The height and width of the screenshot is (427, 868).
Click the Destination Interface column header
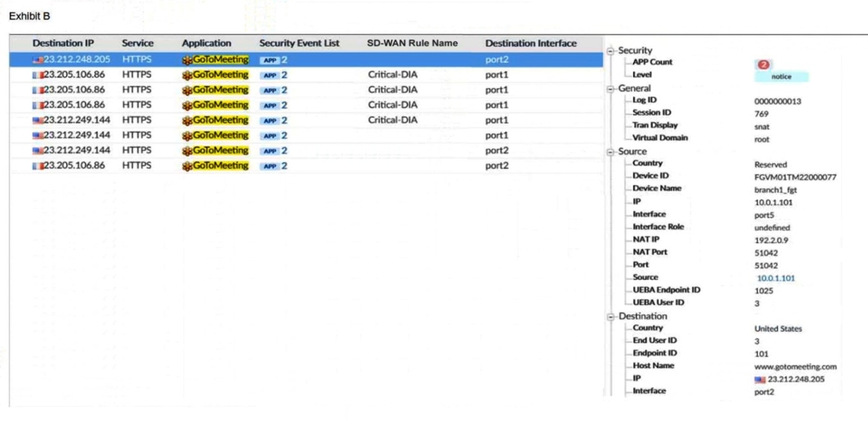point(530,43)
